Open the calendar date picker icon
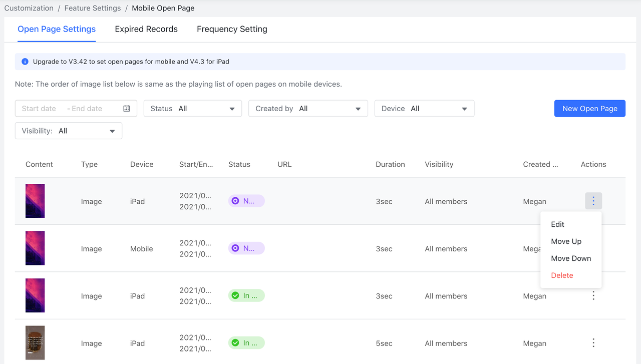Viewport: 641px width, 364px height. (x=126, y=108)
